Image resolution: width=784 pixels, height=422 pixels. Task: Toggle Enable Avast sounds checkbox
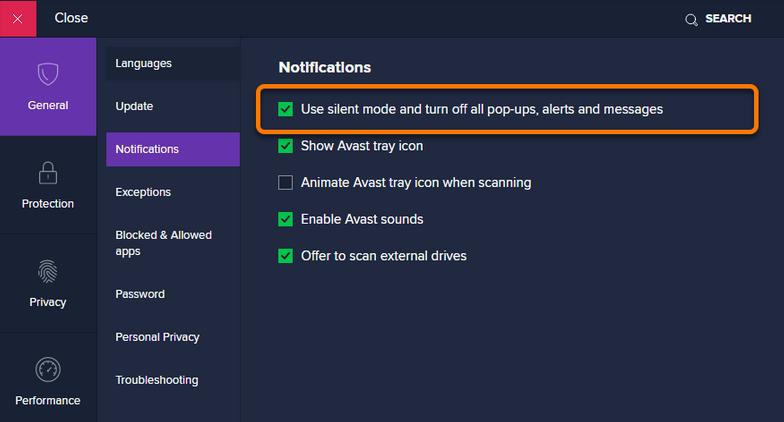tap(286, 219)
